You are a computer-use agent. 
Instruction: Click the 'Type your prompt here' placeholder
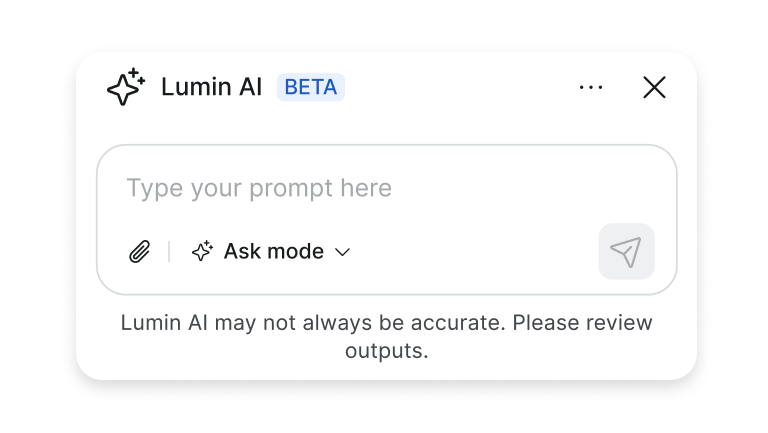click(258, 189)
